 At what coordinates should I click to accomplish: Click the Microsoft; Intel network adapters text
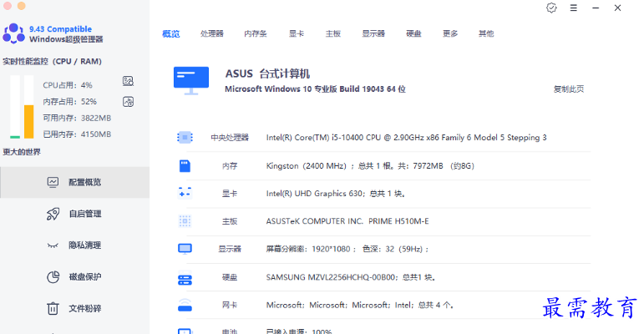pyautogui.click(x=360, y=306)
